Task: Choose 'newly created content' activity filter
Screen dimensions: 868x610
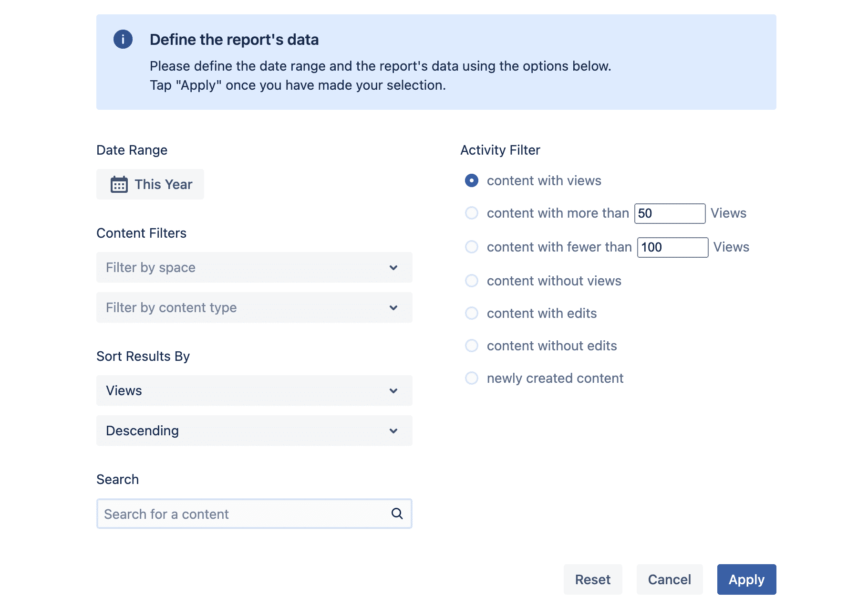Action: 471,378
